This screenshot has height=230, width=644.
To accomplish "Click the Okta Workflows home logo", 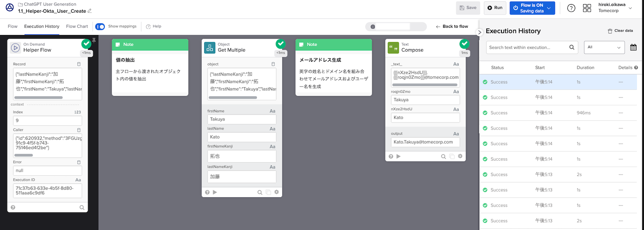I will (9, 8).
